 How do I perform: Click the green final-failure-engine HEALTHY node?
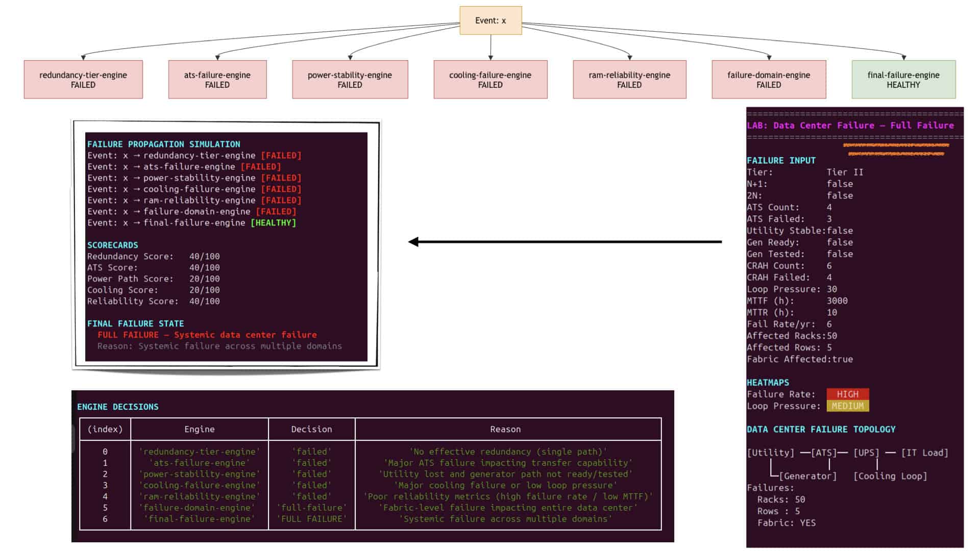click(903, 80)
